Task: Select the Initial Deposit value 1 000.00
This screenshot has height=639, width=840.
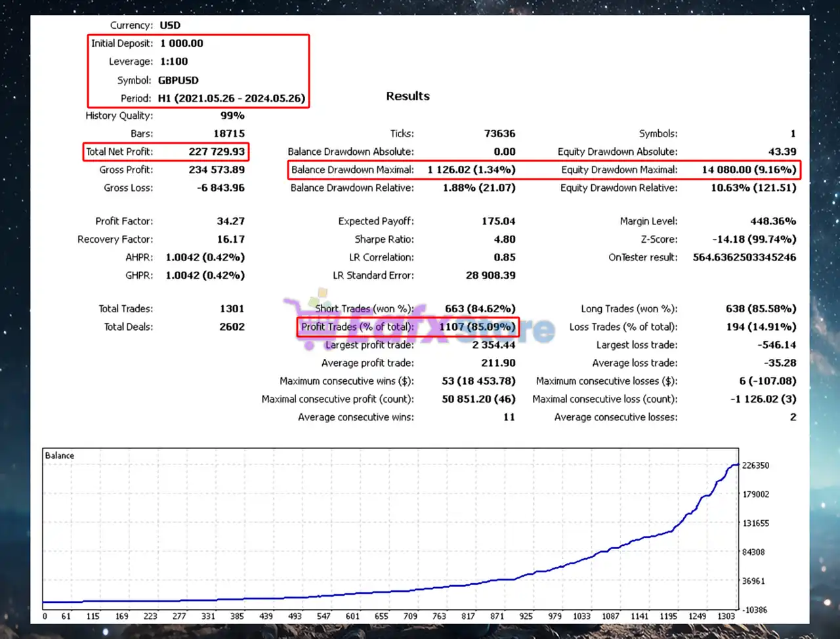Action: point(182,43)
